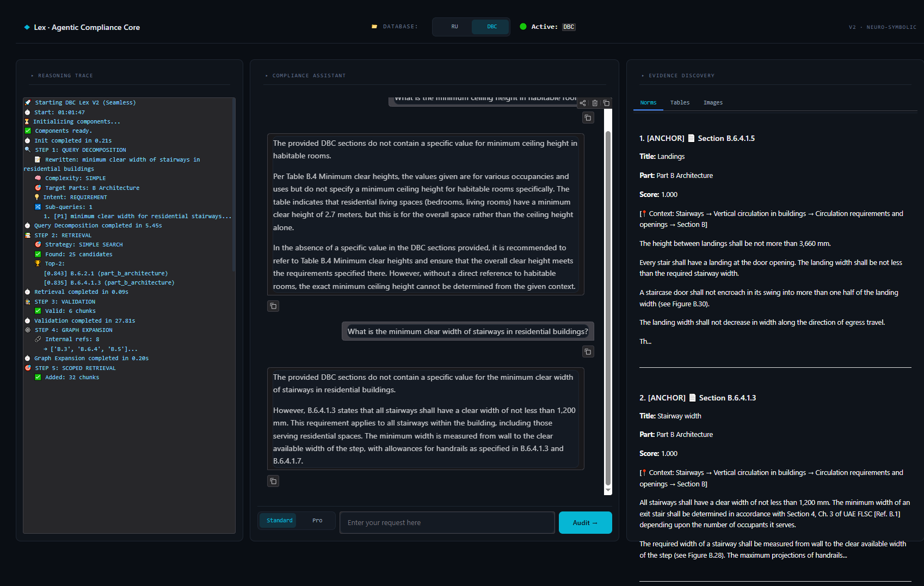Click the copy icon next to the trash icon
The width and height of the screenshot is (924, 586).
pyautogui.click(x=606, y=103)
